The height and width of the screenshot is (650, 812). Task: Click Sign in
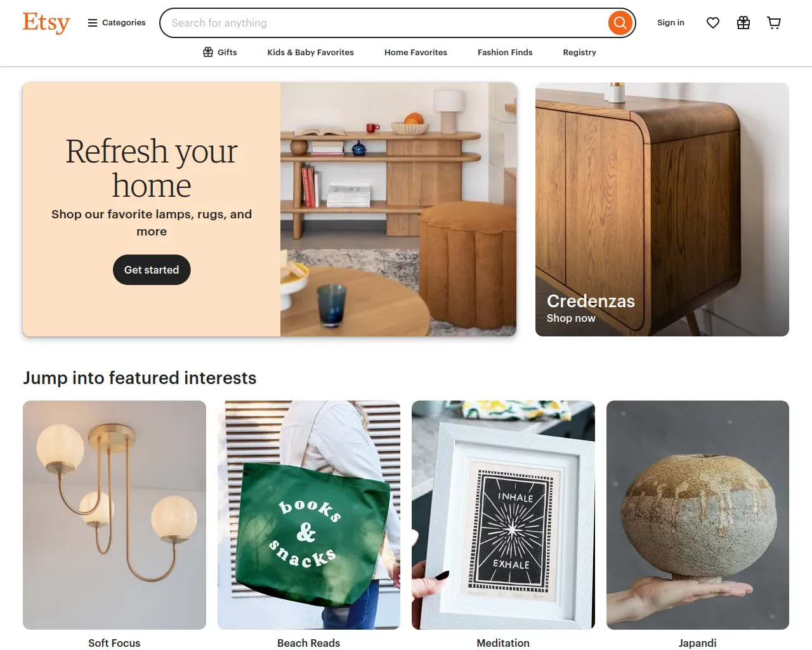pyautogui.click(x=671, y=23)
